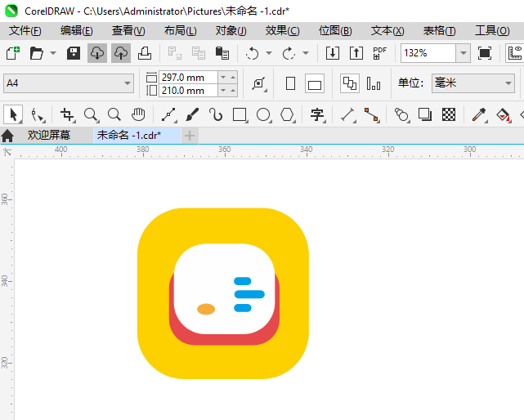Save the document with the floppy icon
524x420 pixels.
[x=74, y=53]
